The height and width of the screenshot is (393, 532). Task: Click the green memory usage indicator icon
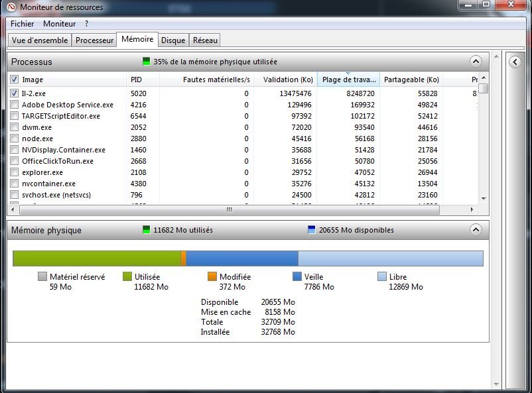coord(147,62)
